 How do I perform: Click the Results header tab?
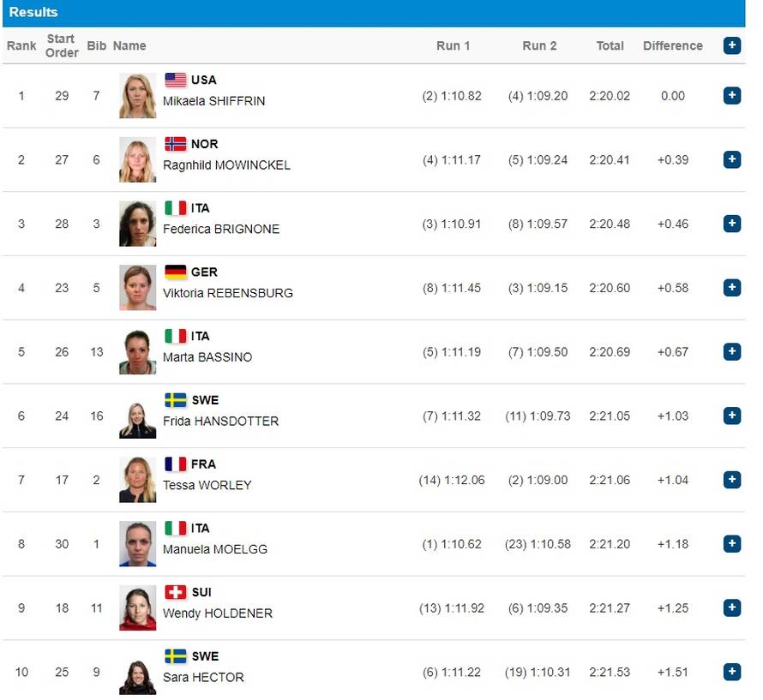coord(33,12)
